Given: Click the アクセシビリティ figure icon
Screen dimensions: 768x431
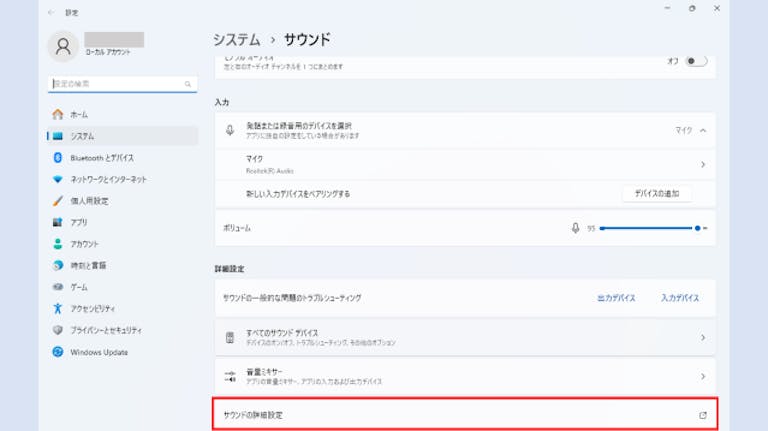Looking at the screenshot, I should tap(58, 309).
